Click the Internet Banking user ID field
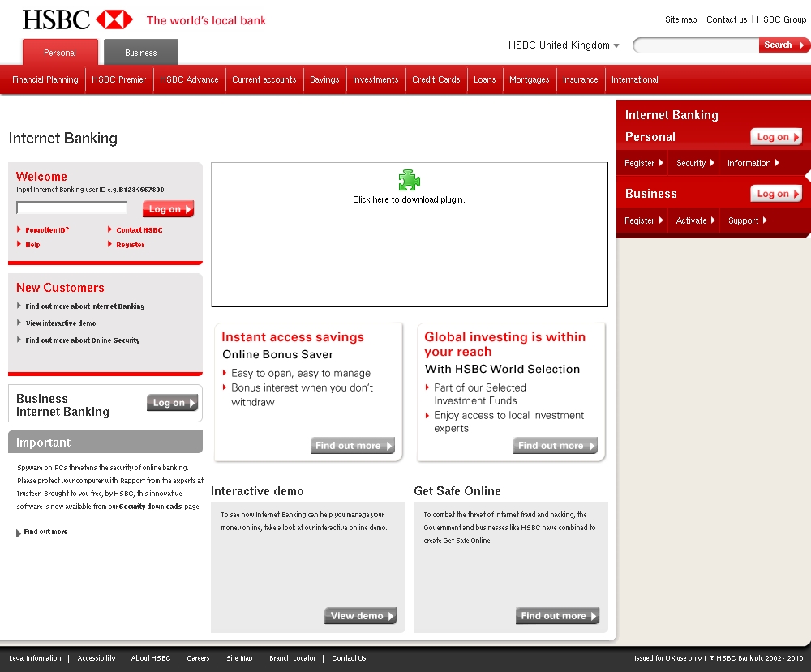Screen dimensions: 811x672 72,208
